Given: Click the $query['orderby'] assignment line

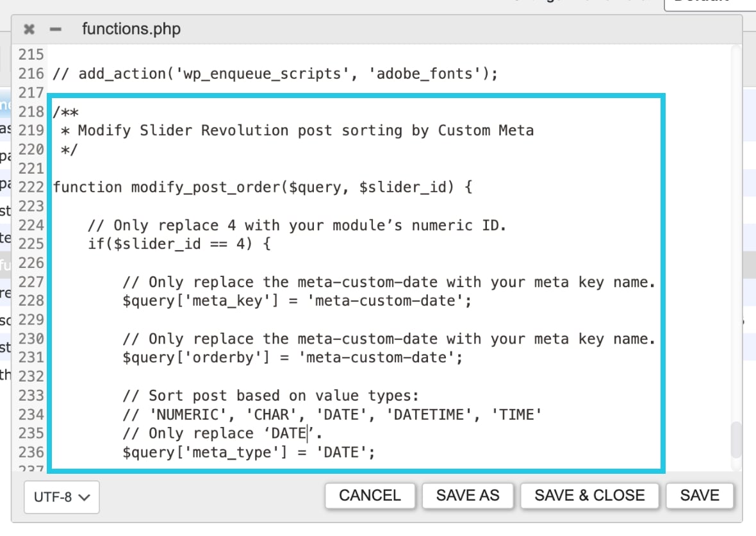Looking at the screenshot, I should click(292, 358).
